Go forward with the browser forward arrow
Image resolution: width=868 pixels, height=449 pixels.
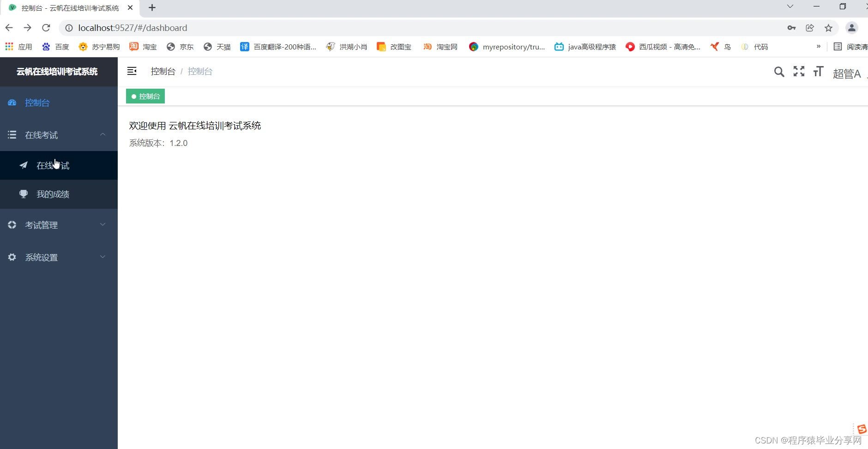[x=28, y=28]
